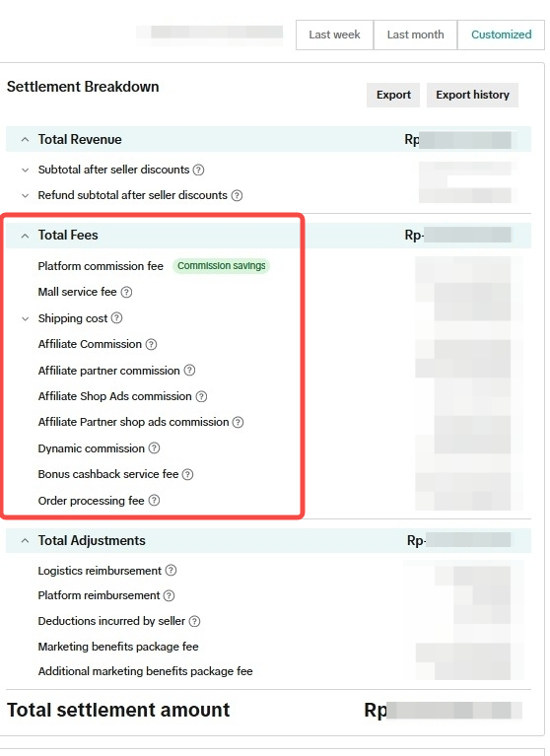Click the Affiliate Shop Ads commission help icon
The height and width of the screenshot is (756, 550).
point(201,396)
